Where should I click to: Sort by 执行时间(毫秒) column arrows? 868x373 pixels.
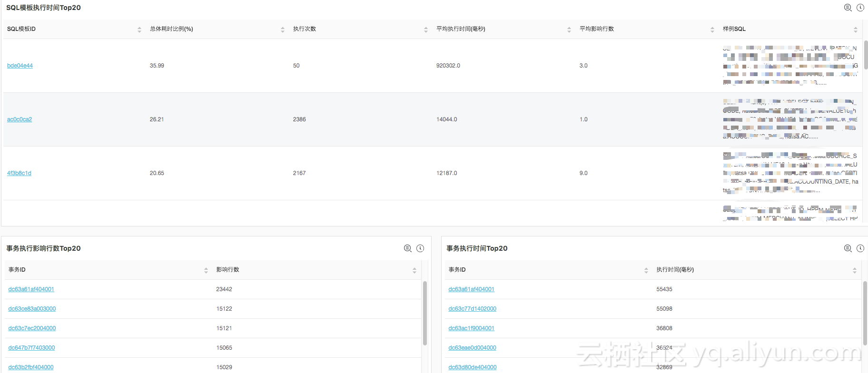click(855, 270)
